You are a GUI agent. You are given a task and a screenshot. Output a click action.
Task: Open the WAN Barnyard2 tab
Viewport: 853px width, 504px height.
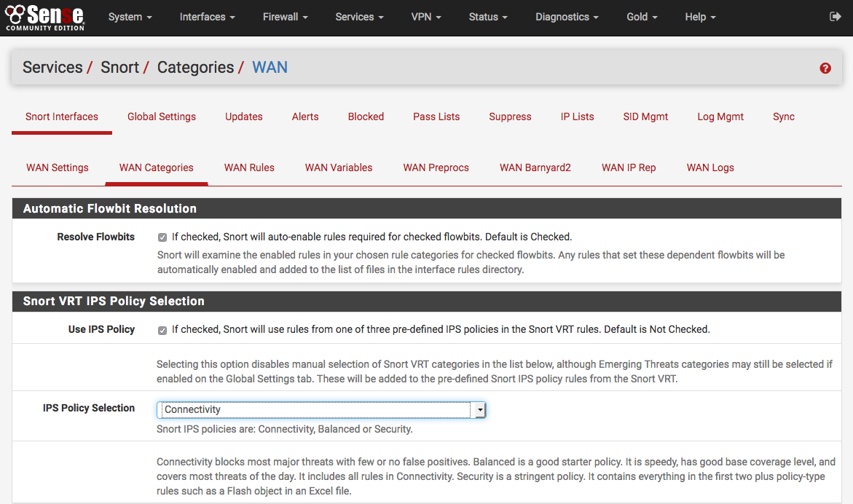tap(535, 168)
